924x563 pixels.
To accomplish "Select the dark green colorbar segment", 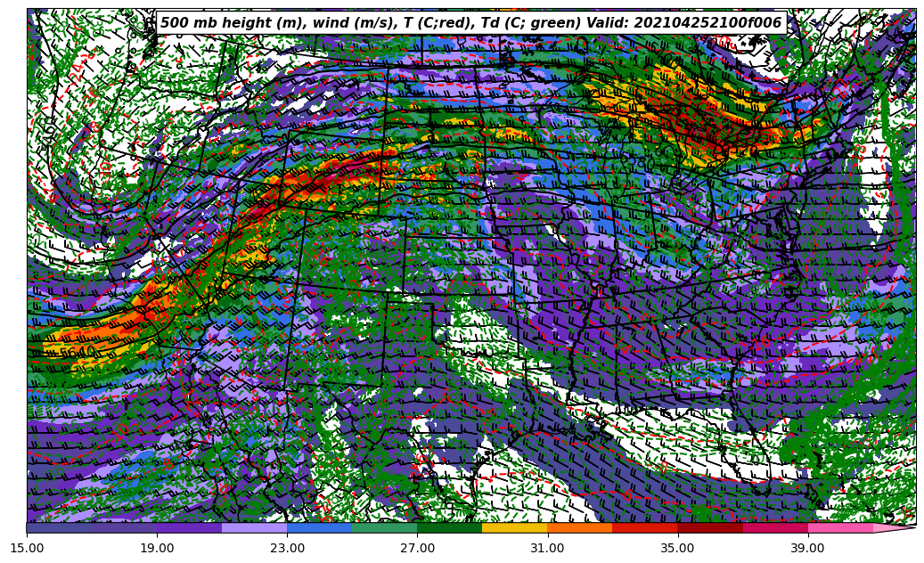I will pyautogui.click(x=450, y=527).
